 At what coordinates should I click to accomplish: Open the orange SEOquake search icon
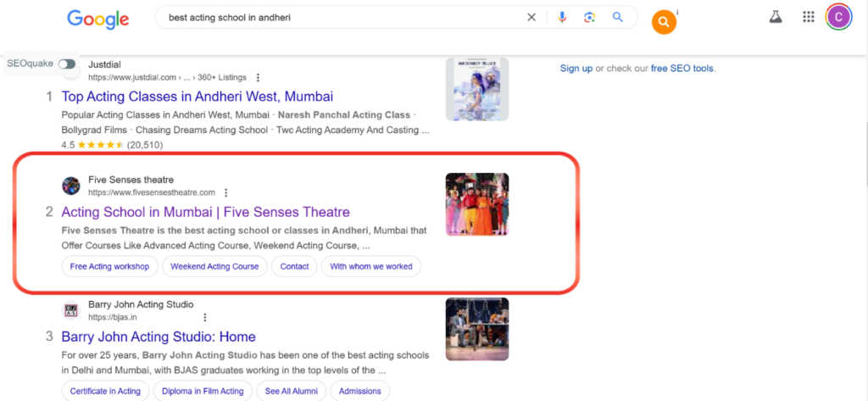664,22
